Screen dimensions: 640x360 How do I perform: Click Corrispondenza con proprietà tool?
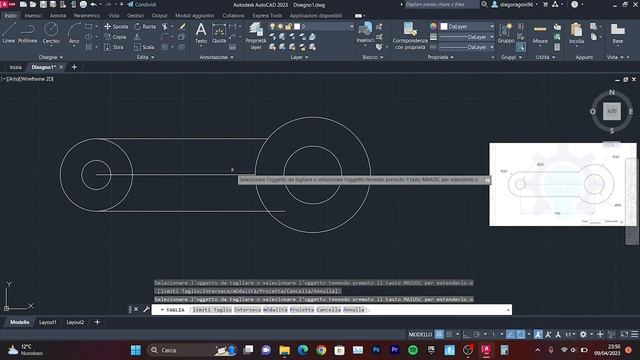(x=410, y=36)
